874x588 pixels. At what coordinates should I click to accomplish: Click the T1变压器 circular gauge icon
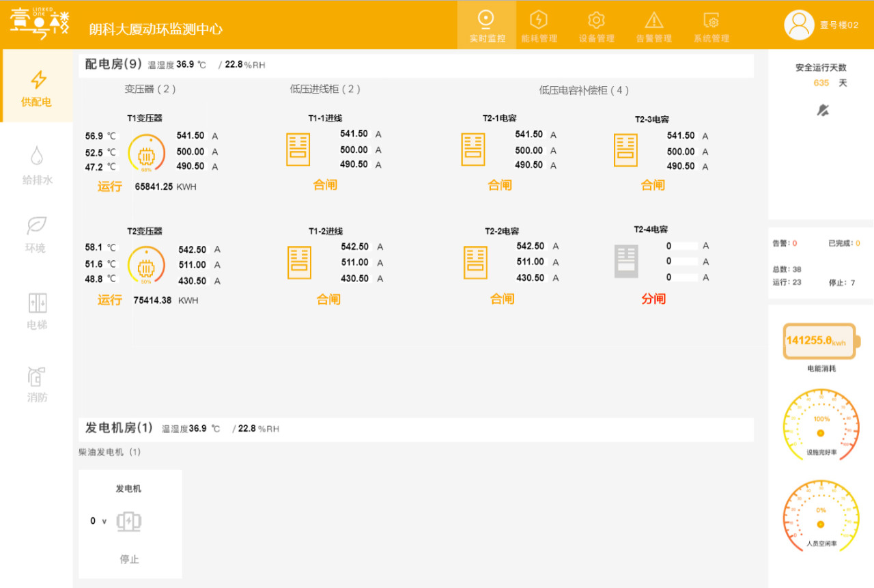146,152
